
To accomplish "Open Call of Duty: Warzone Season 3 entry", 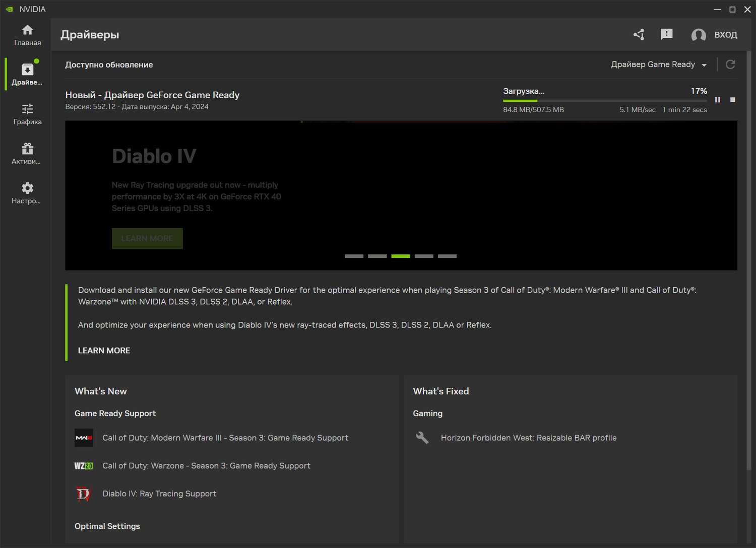I will pyautogui.click(x=206, y=466).
